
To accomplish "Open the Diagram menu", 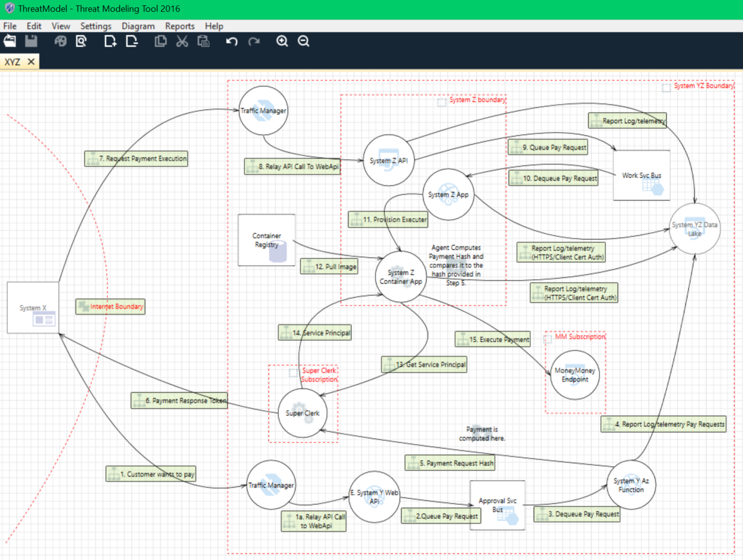I will point(138,26).
